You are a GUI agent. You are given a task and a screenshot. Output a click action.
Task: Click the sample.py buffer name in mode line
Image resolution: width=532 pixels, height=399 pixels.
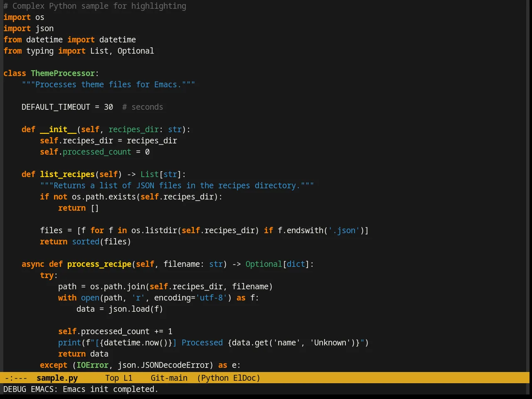pyautogui.click(x=57, y=378)
